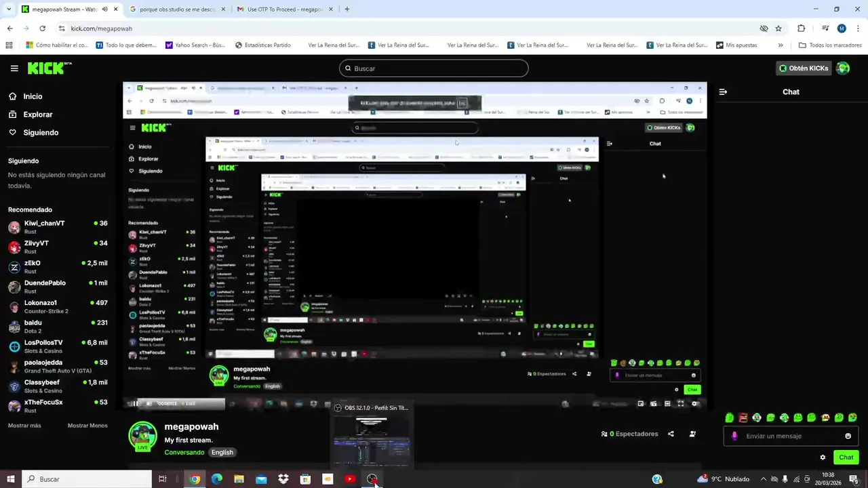Toggle fullscreen on the video player
The image size is (868, 488).
pos(681,404)
